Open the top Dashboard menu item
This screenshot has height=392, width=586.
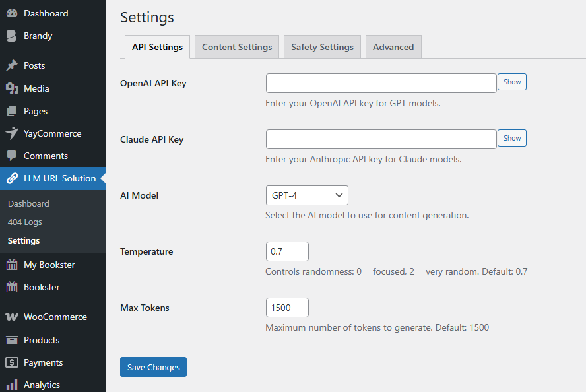click(x=53, y=13)
